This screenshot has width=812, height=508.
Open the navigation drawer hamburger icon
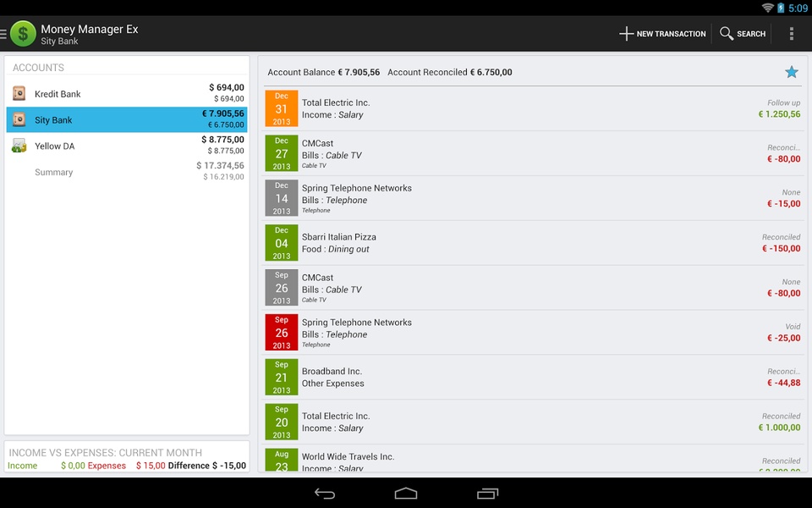click(x=3, y=34)
